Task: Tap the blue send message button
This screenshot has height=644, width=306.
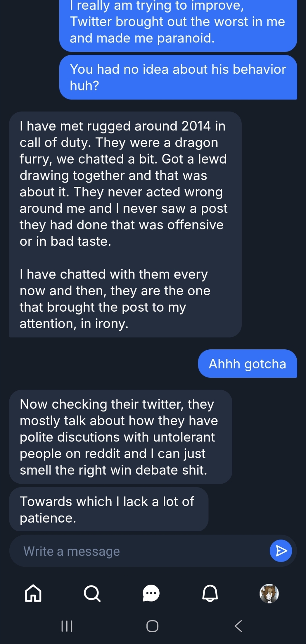Action: (281, 551)
